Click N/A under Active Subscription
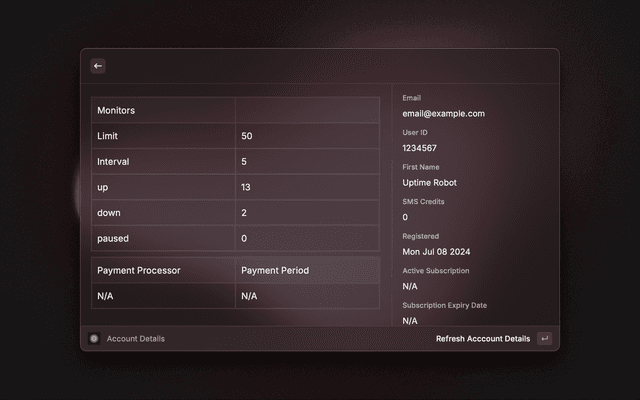 pyautogui.click(x=410, y=286)
